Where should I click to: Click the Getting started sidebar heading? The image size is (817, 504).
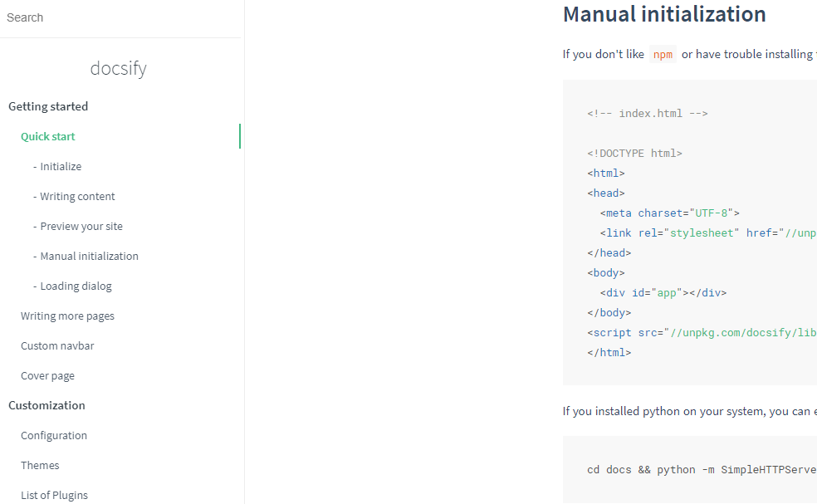(48, 106)
